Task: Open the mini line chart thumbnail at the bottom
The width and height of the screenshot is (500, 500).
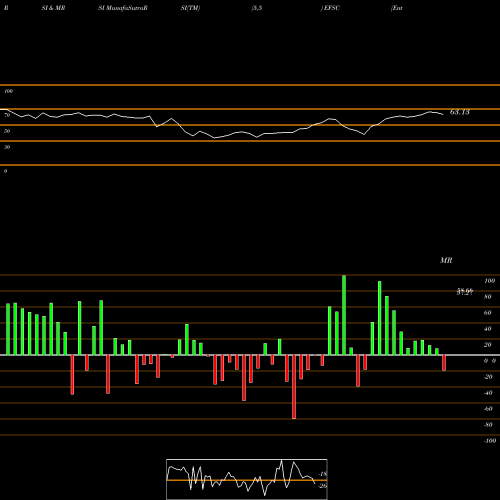Action: (247, 479)
